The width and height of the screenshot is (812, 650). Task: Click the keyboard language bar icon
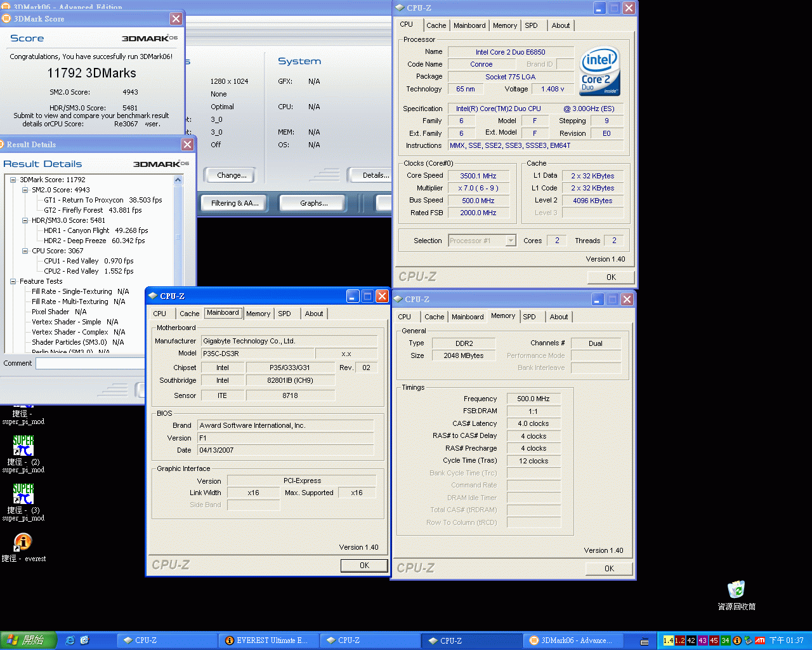[645, 641]
